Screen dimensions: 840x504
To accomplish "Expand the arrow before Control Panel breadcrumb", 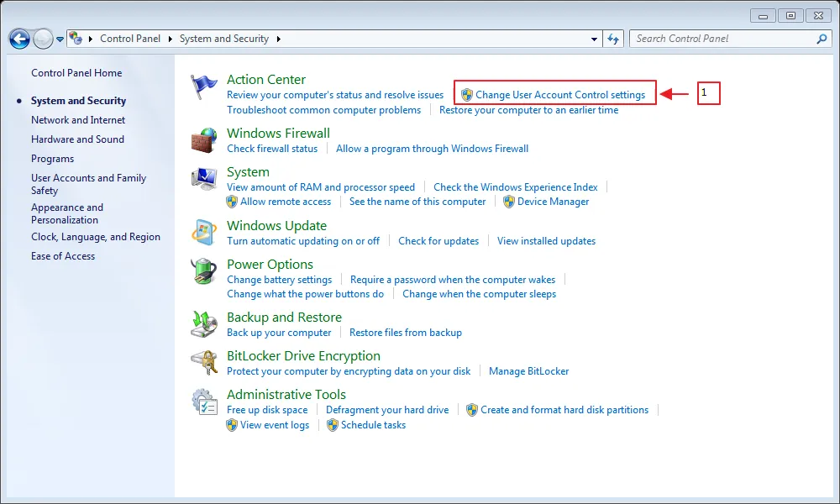I will (x=90, y=39).
